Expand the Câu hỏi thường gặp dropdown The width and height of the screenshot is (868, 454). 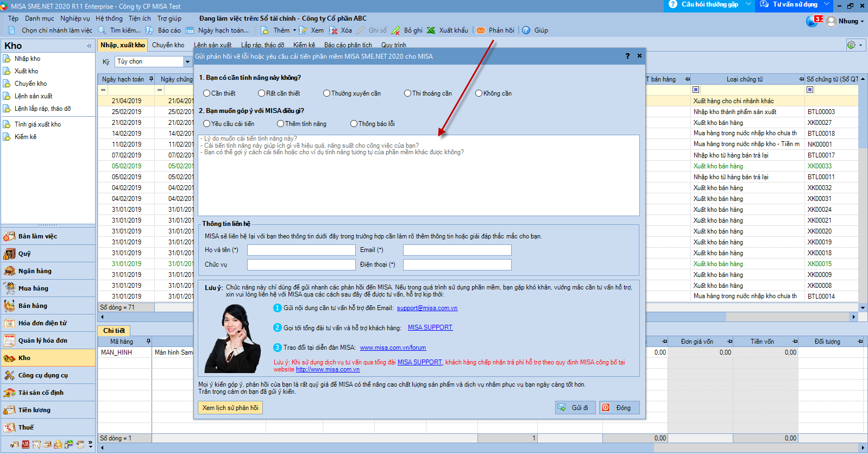tap(748, 4)
